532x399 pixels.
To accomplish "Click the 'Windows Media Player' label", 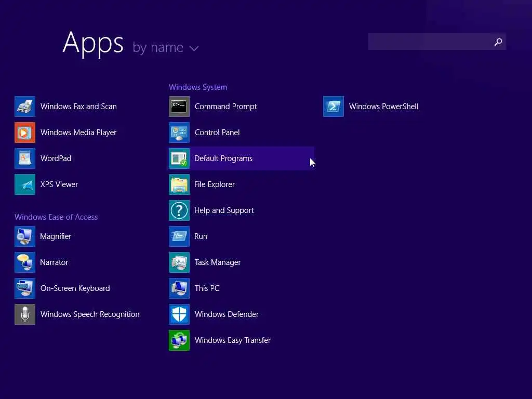I will click(x=78, y=132).
